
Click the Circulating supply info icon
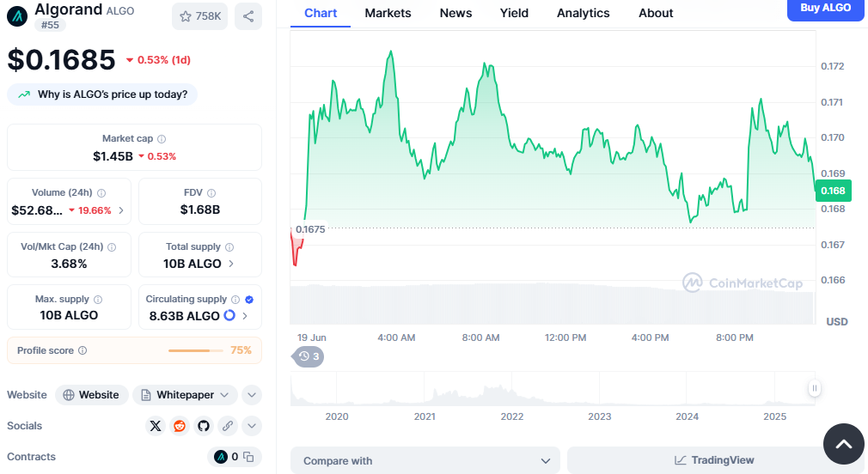(x=235, y=299)
